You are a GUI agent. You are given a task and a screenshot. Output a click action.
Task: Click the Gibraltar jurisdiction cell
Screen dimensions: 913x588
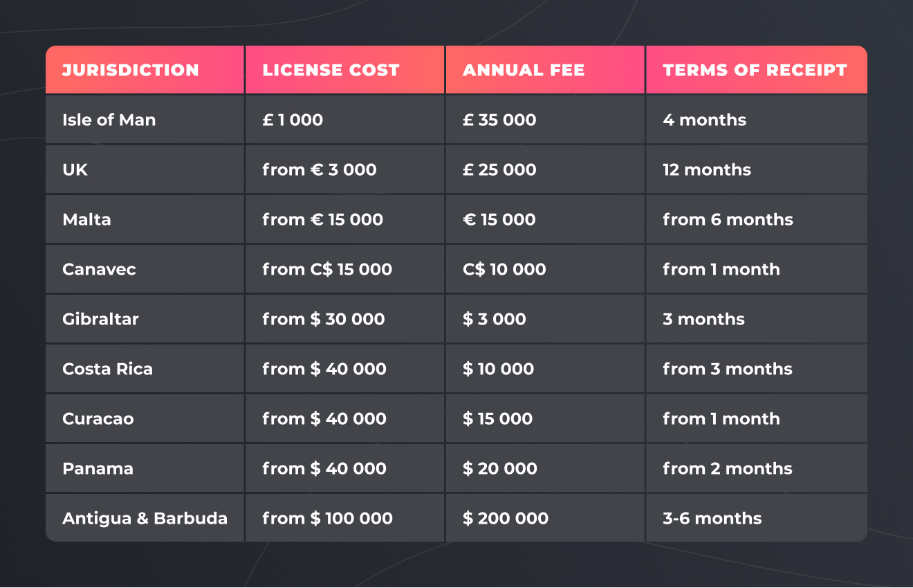click(145, 319)
